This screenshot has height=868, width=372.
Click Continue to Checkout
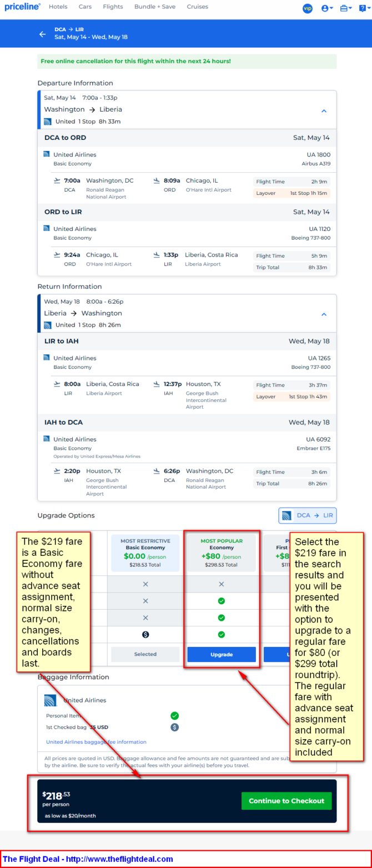tap(286, 801)
